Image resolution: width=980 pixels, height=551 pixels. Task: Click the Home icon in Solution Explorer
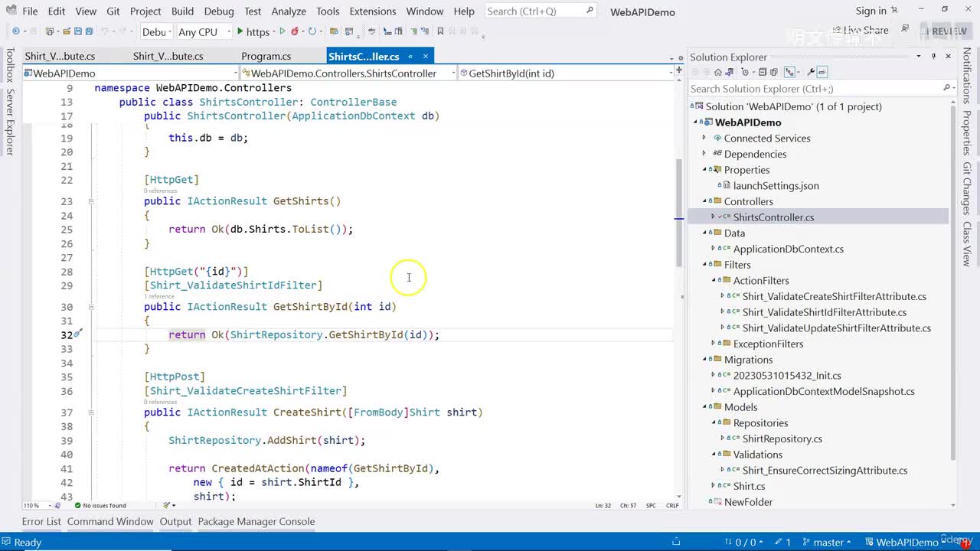(x=718, y=73)
